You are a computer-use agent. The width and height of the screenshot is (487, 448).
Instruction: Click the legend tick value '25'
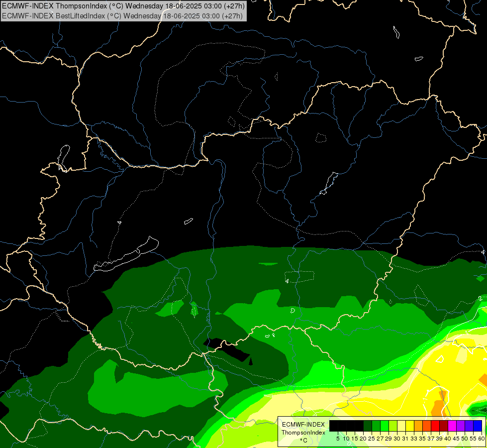click(372, 439)
